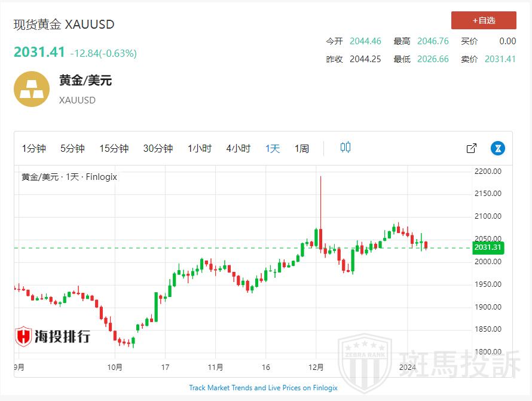
Task: Open the chart in a popout window
Action: (x=471, y=148)
